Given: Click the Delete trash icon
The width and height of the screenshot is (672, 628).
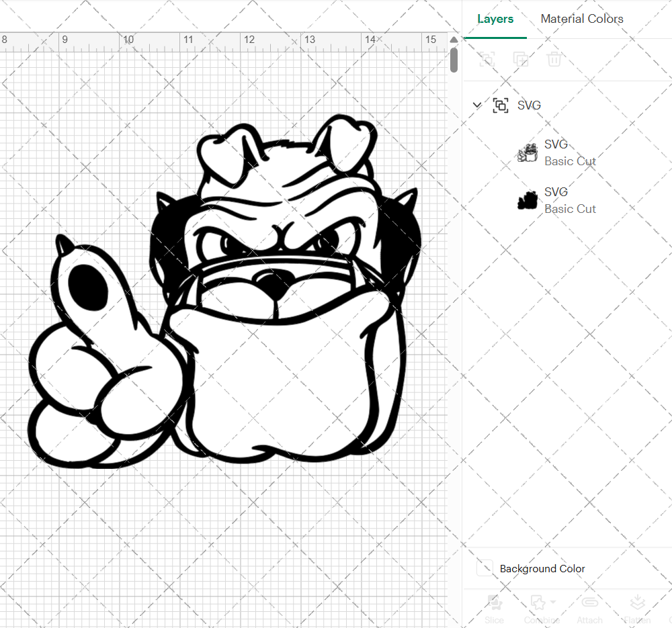Looking at the screenshot, I should click(554, 59).
